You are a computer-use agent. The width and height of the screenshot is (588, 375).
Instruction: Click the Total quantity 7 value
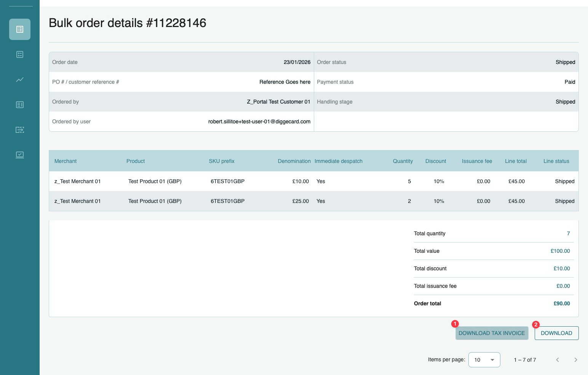pyautogui.click(x=569, y=233)
